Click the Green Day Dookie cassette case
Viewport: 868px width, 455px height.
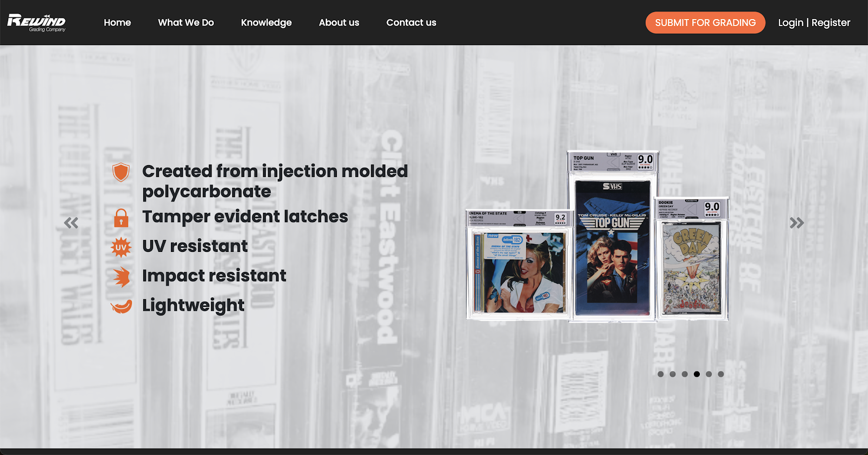tap(692, 258)
